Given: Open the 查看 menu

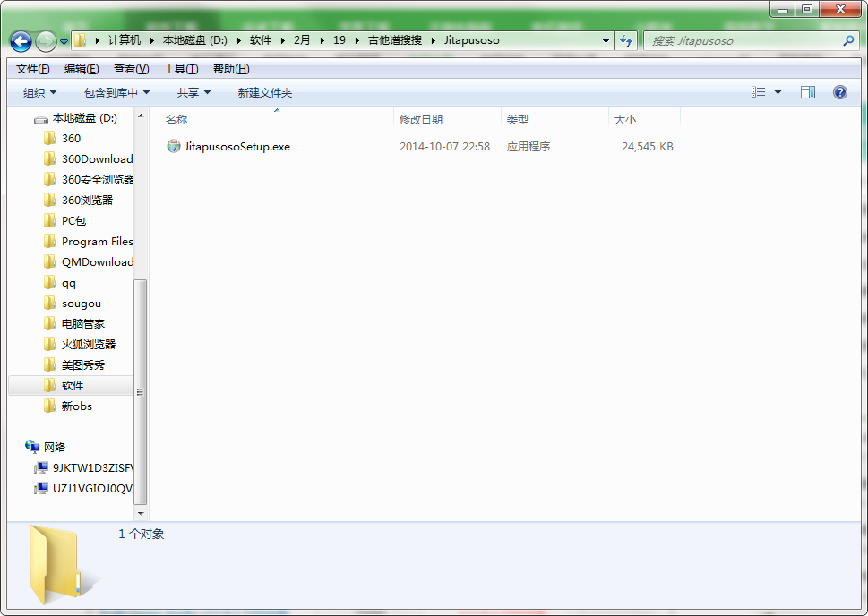Looking at the screenshot, I should 129,68.
